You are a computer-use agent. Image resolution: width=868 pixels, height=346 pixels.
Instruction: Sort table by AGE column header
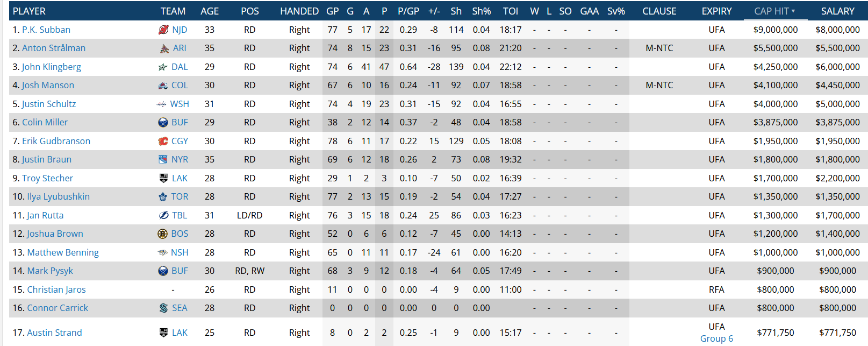tap(210, 11)
